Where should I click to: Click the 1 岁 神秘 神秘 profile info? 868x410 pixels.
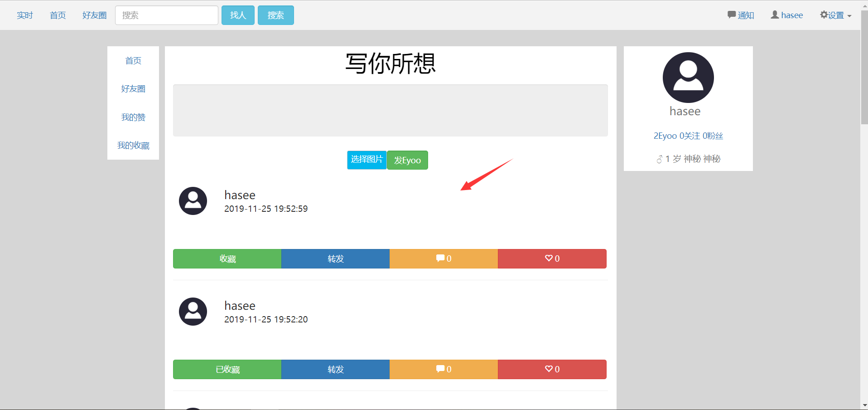pyautogui.click(x=689, y=159)
